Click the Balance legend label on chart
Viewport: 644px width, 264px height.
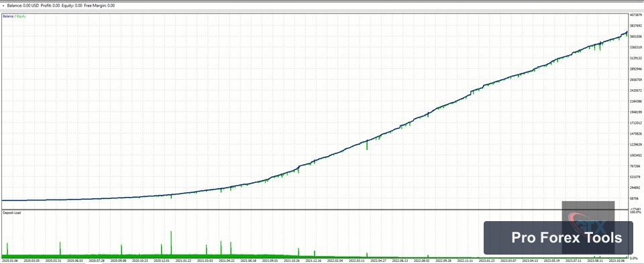click(9, 16)
